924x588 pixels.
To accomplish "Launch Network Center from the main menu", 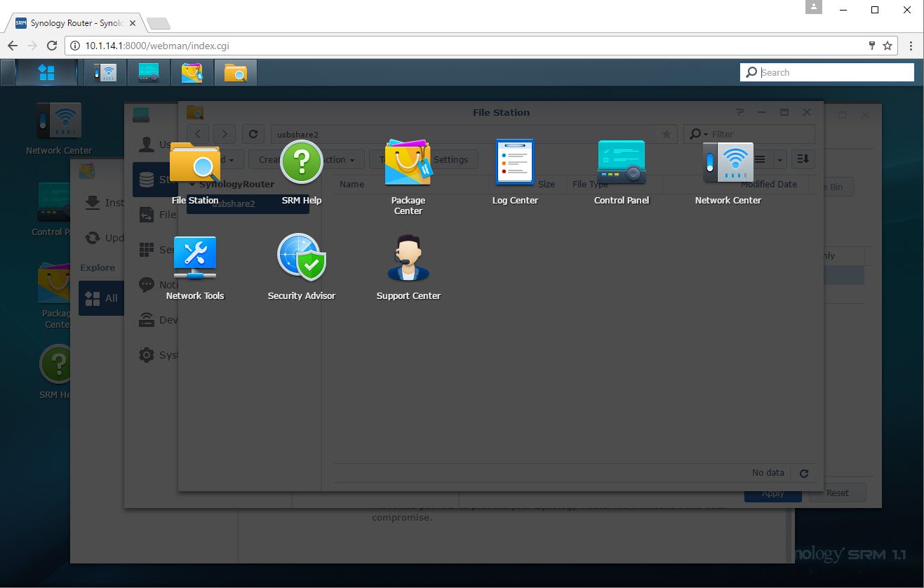I will tap(728, 173).
